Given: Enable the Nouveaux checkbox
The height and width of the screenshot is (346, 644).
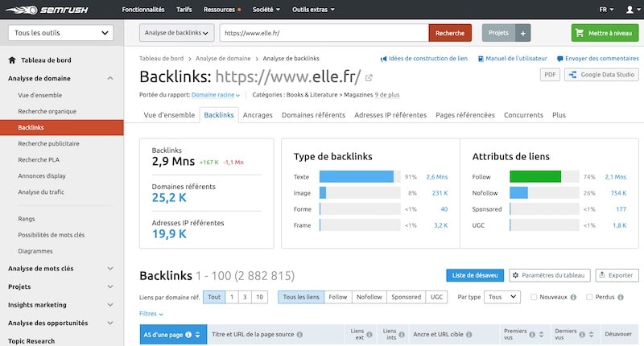Looking at the screenshot, I should tap(534, 297).
